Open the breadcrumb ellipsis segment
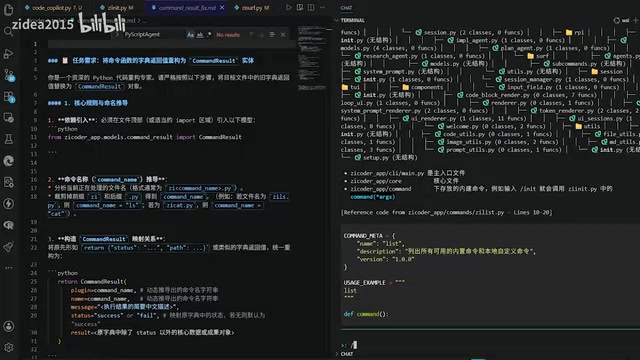 144,20
